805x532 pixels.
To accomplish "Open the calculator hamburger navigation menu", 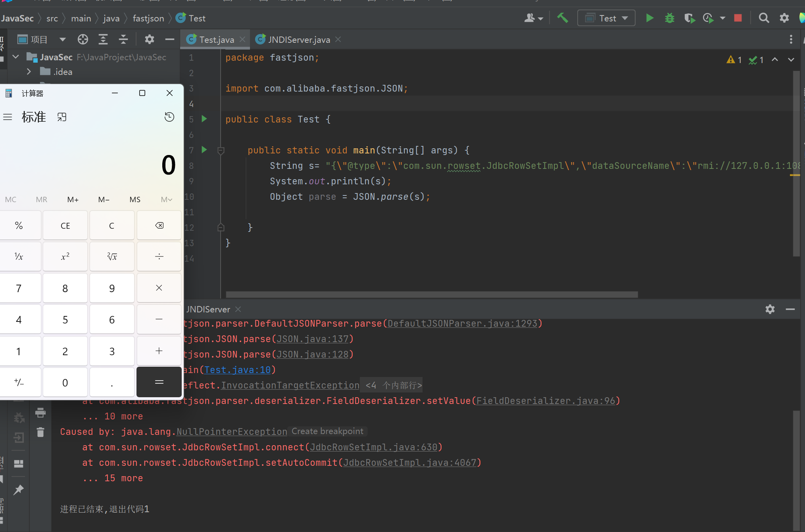I will [x=8, y=117].
